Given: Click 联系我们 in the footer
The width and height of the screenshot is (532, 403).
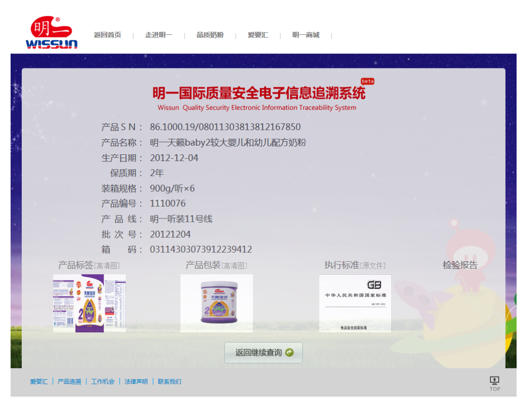Looking at the screenshot, I should tap(170, 382).
